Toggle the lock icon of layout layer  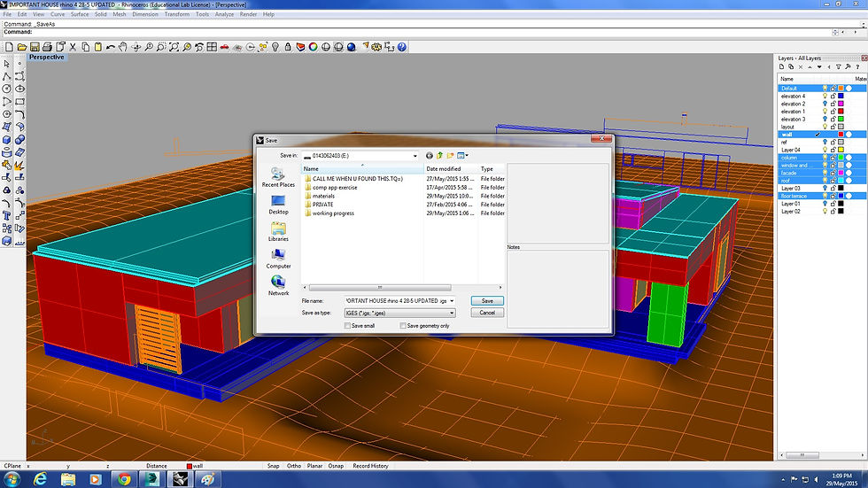tap(833, 127)
